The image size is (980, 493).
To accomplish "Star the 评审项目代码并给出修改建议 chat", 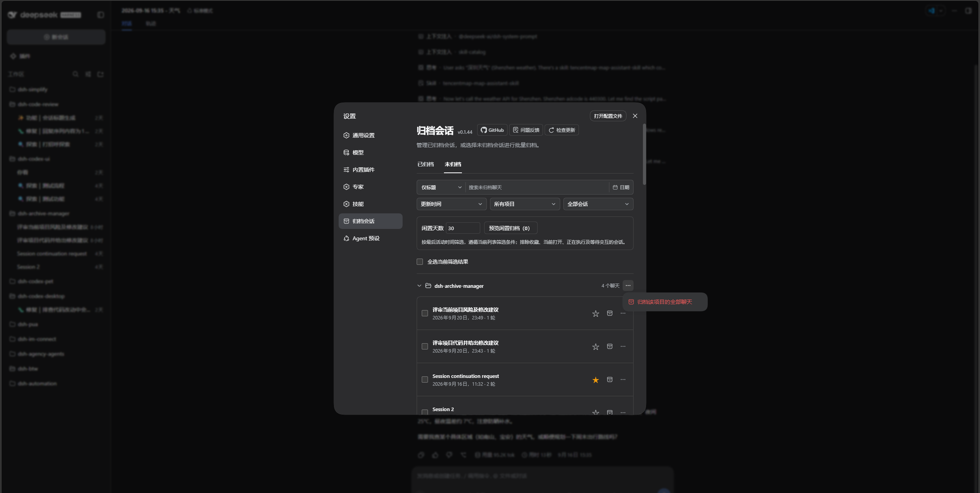I will 595,347.
